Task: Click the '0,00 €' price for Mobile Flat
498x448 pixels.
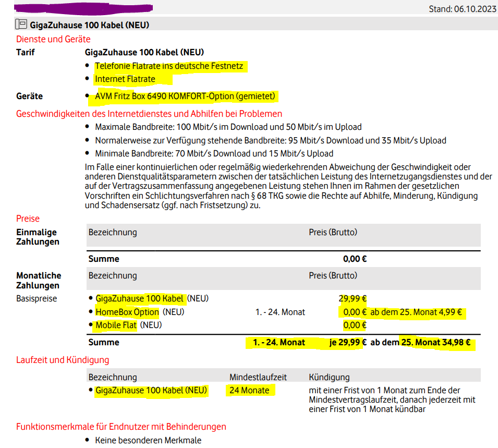Action: (x=355, y=325)
